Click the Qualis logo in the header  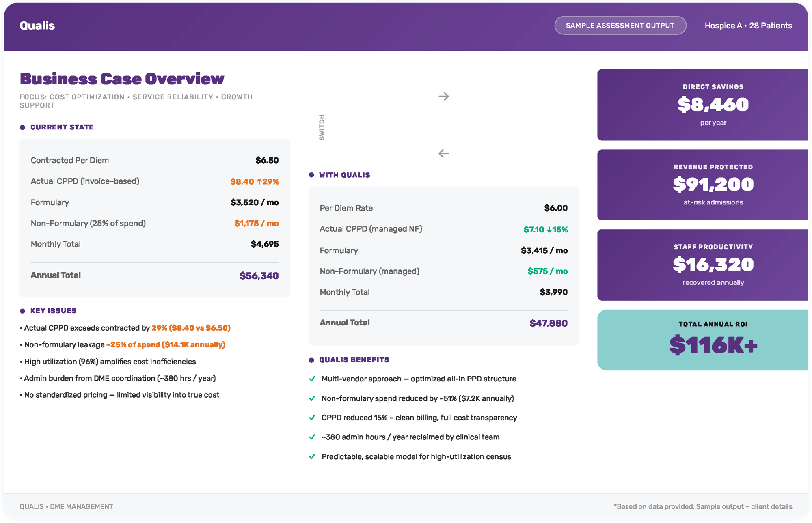coord(37,26)
